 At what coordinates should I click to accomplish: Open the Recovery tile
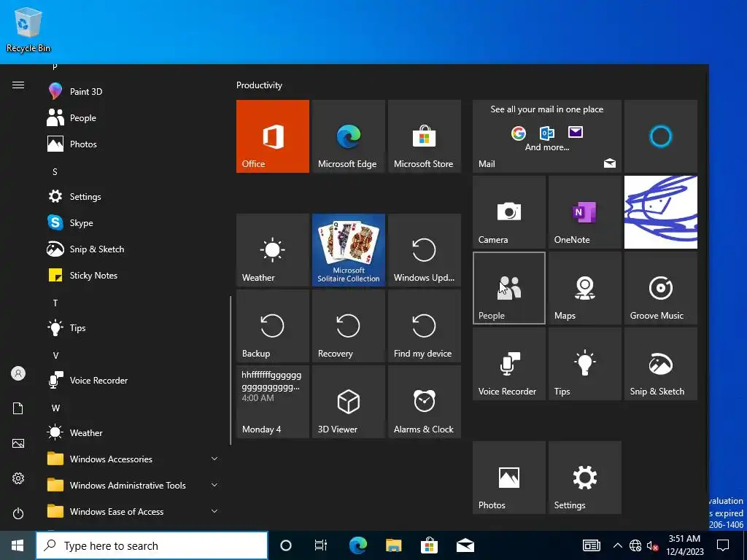click(348, 326)
